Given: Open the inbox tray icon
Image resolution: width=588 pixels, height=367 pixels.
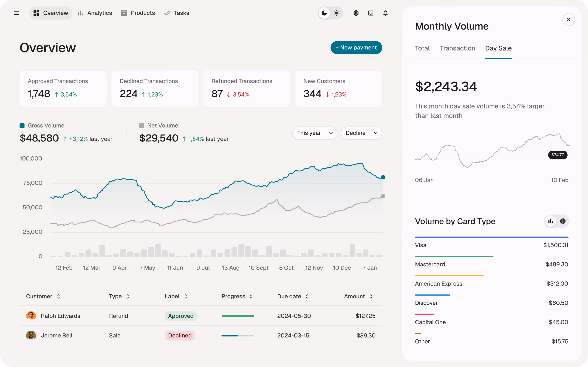Looking at the screenshot, I should pyautogui.click(x=370, y=13).
